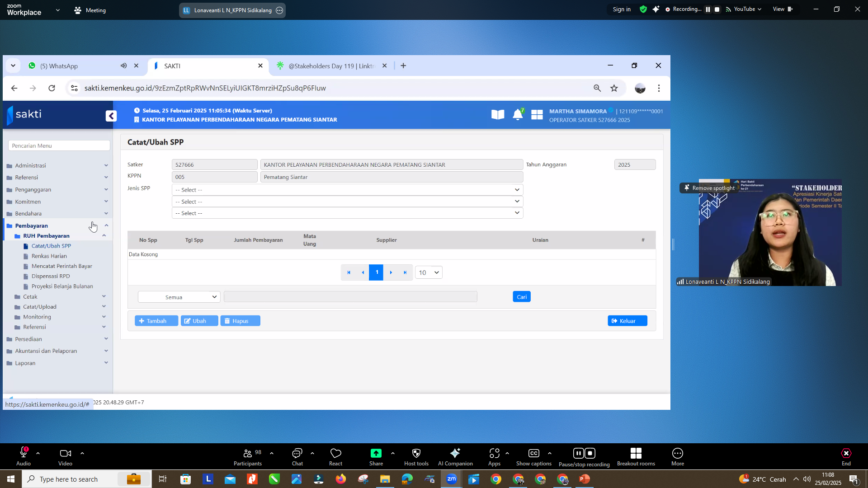Viewport: 868px width, 488px height.
Task: Click the open book guide icon
Action: click(x=498, y=115)
